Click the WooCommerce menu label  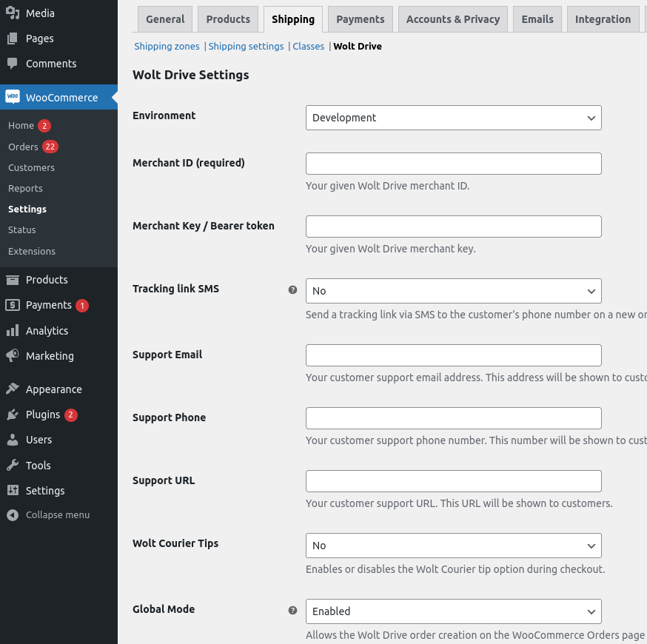click(62, 98)
